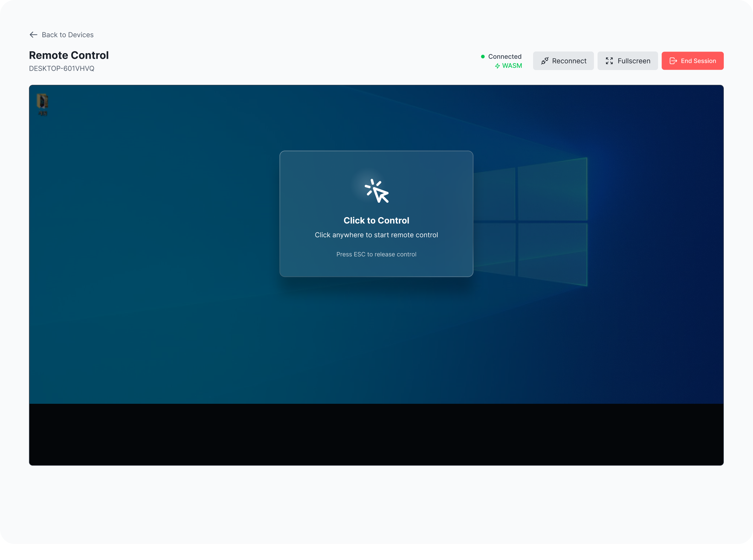Viewport: 753px width, 560px height.
Task: Click the green Connected status dot
Action: (x=483, y=57)
